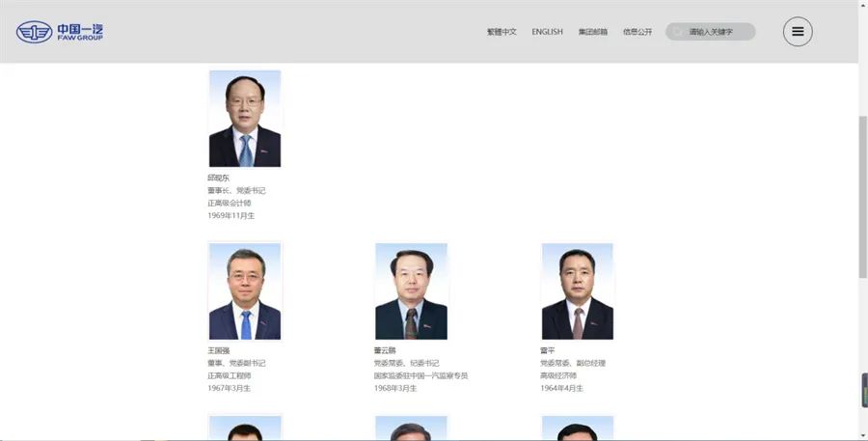Click the 国家监委驻中国一汽监察专员 text
This screenshot has height=441, width=868.
[420, 375]
